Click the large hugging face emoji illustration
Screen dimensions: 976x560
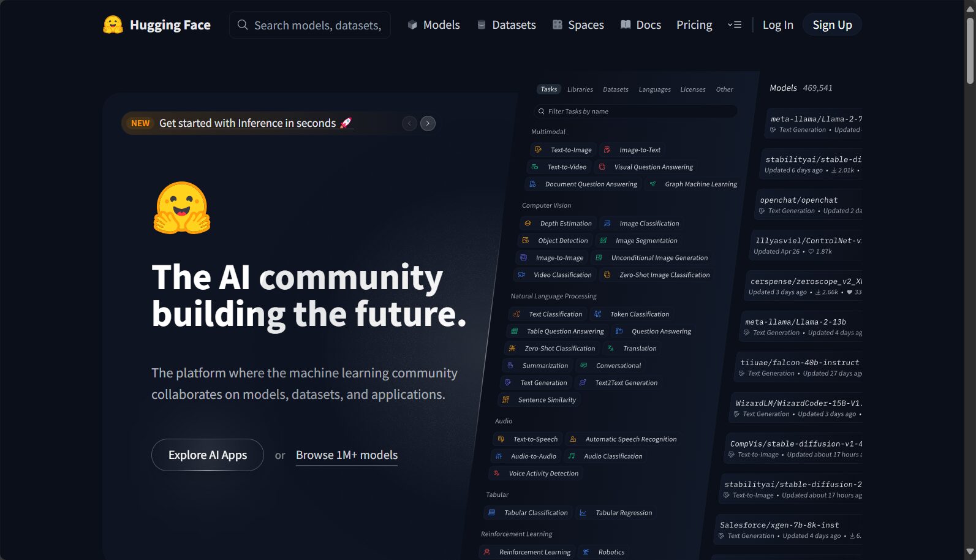182,208
